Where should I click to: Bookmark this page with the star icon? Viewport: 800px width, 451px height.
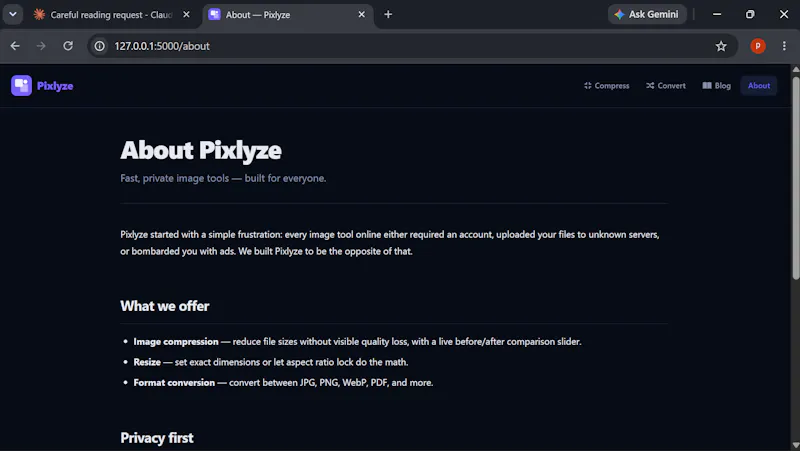pos(720,46)
